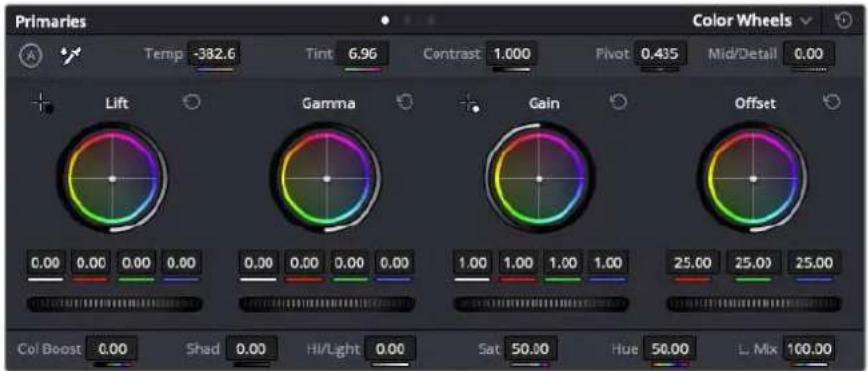Click the Lift wheel label

tap(117, 103)
